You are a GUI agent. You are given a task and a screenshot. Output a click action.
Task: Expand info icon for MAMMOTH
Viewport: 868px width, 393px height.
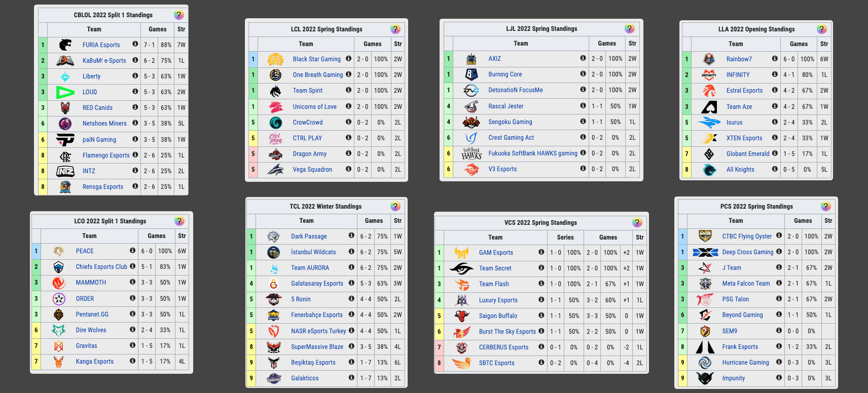pos(132,282)
